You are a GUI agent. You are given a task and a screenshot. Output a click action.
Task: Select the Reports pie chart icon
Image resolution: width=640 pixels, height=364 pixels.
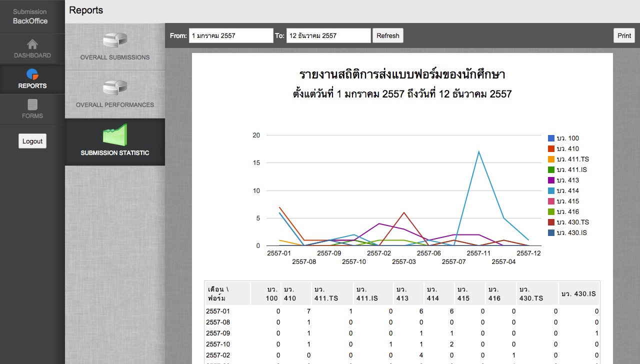[x=32, y=74]
